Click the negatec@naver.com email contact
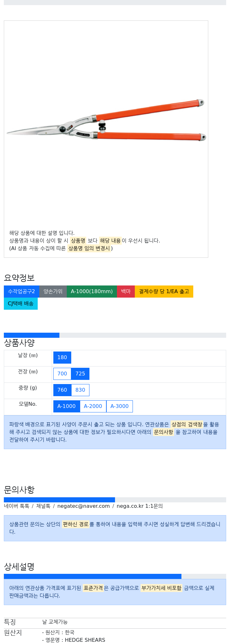Viewport: 230px width, 644px height. (x=83, y=506)
